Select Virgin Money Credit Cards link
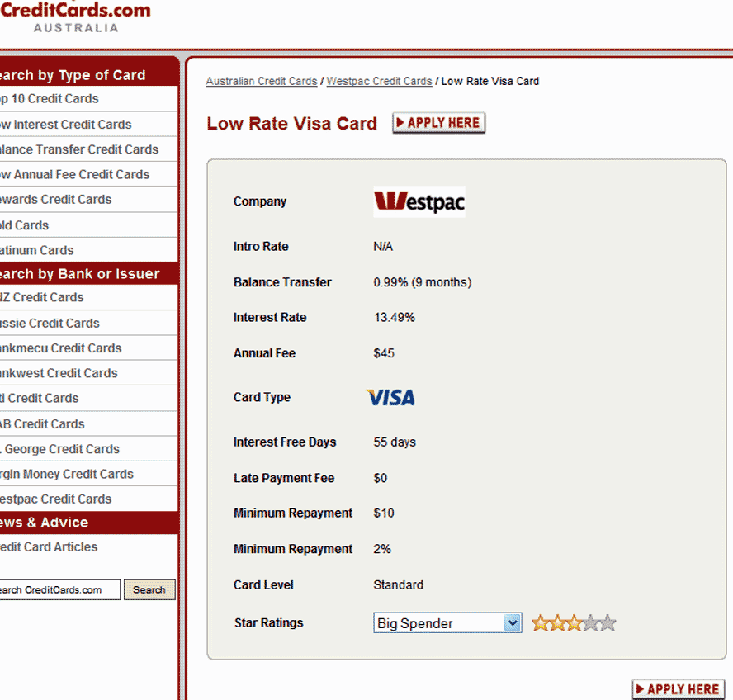 pos(89,474)
